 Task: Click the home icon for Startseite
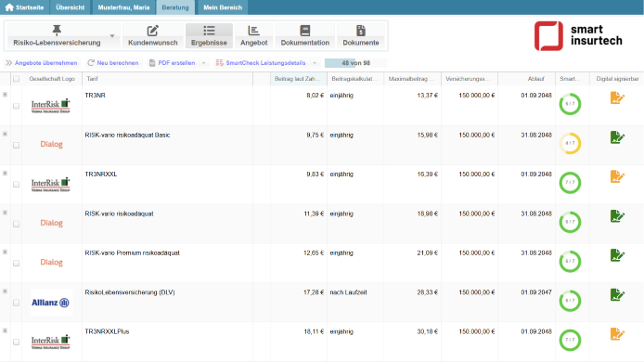pyautogui.click(x=9, y=7)
